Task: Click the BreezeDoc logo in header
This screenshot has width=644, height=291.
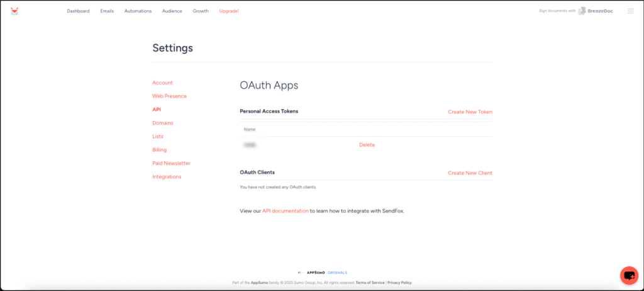Action: 596,11
